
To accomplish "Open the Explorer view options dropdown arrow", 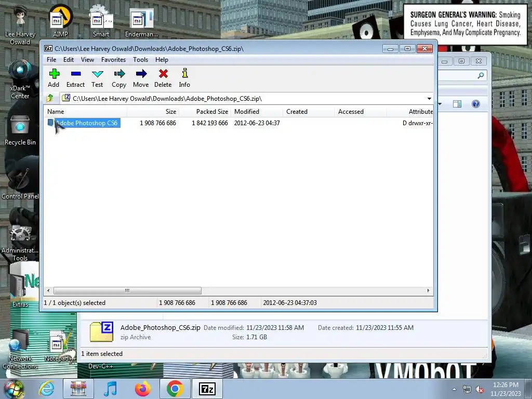I will tap(440, 104).
